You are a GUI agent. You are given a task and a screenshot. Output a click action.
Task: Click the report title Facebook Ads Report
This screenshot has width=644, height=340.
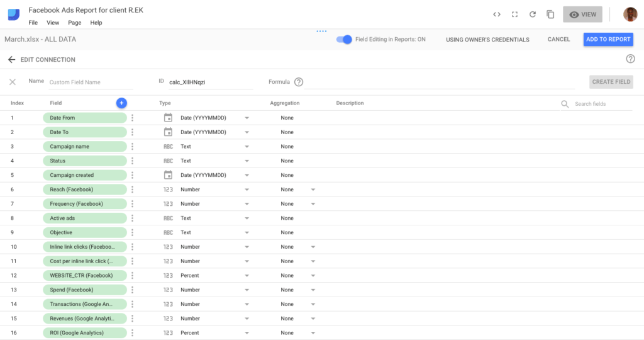point(86,10)
